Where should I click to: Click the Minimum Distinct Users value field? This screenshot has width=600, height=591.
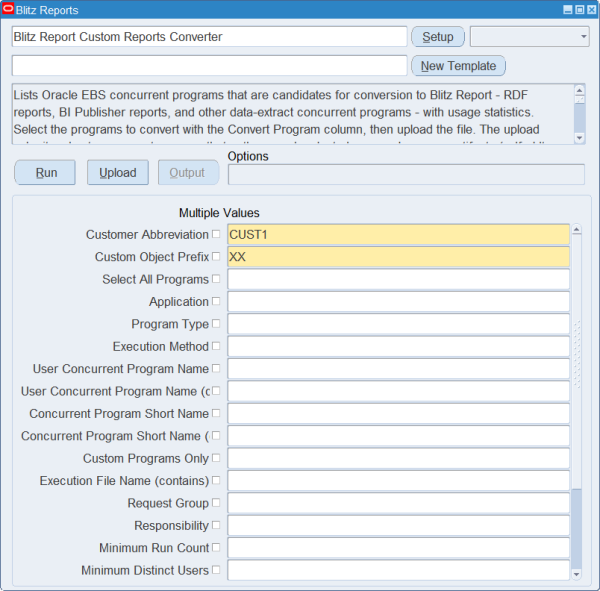(x=398, y=570)
